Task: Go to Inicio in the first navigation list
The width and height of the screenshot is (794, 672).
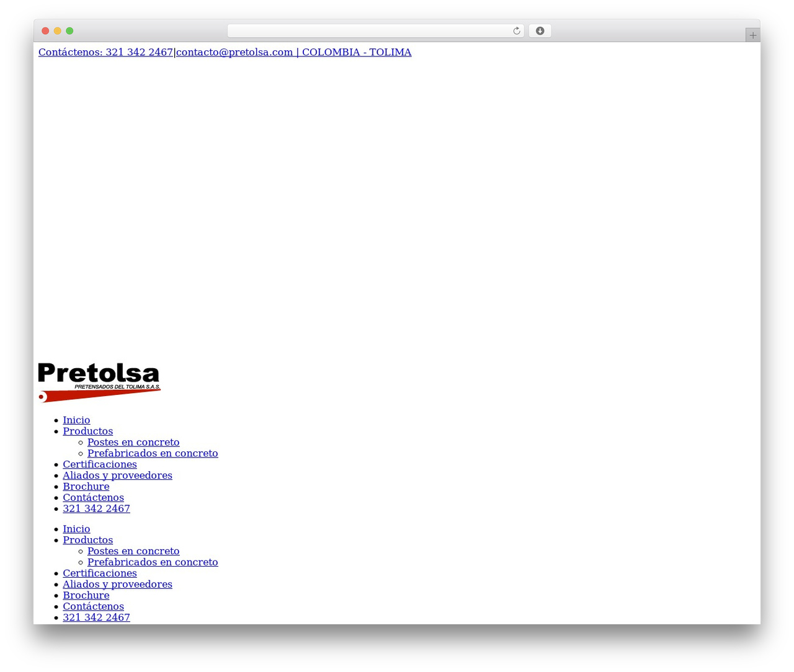Action: 76,420
